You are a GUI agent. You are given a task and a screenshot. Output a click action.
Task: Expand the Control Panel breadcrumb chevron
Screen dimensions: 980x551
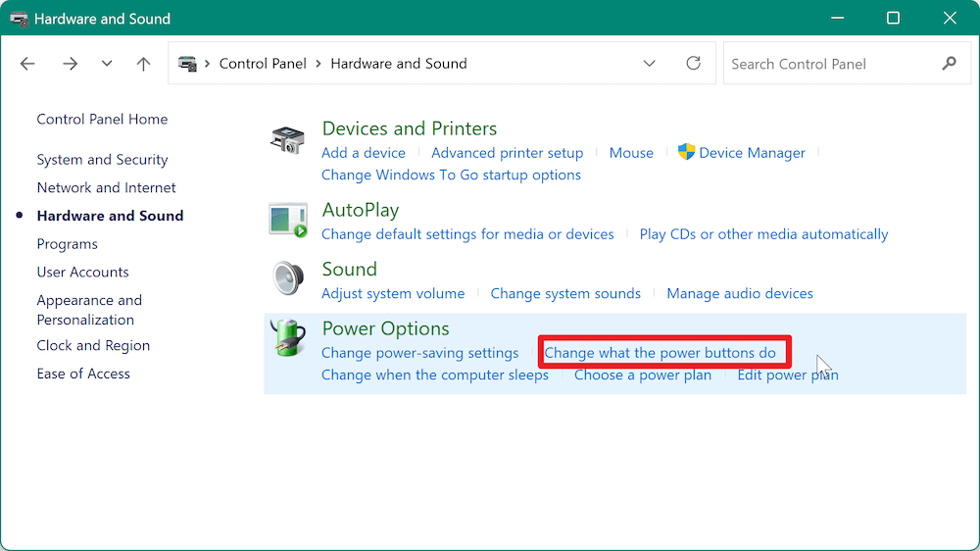tap(318, 64)
